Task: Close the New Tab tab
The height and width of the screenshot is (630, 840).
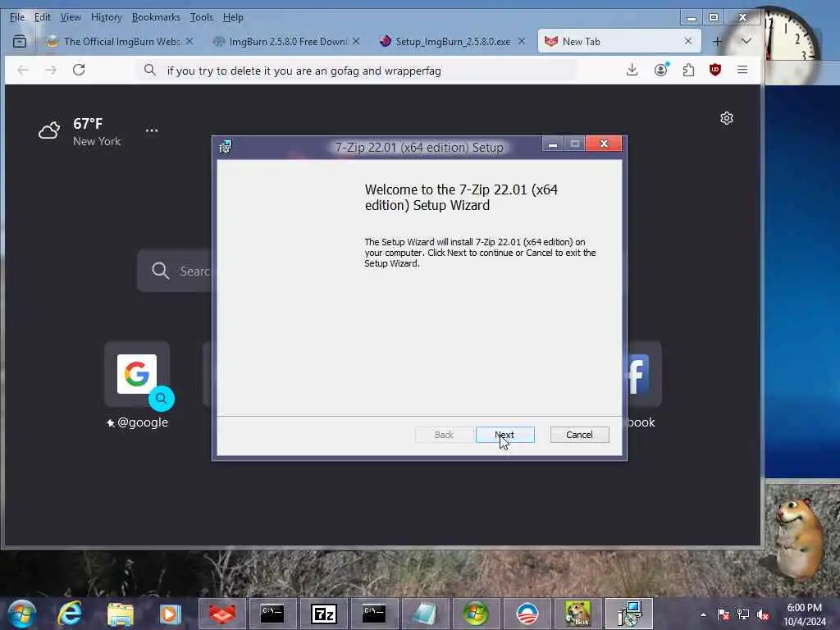Action: point(688,41)
